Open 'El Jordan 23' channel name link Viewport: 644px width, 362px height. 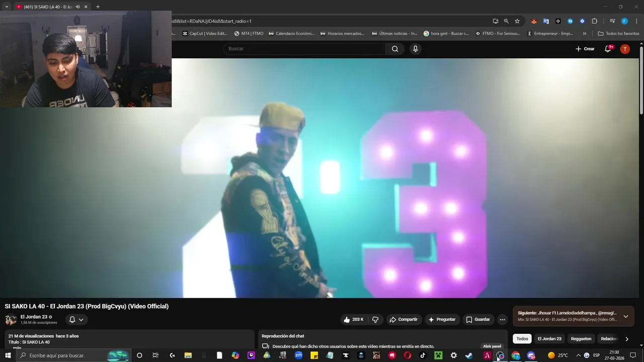click(34, 317)
